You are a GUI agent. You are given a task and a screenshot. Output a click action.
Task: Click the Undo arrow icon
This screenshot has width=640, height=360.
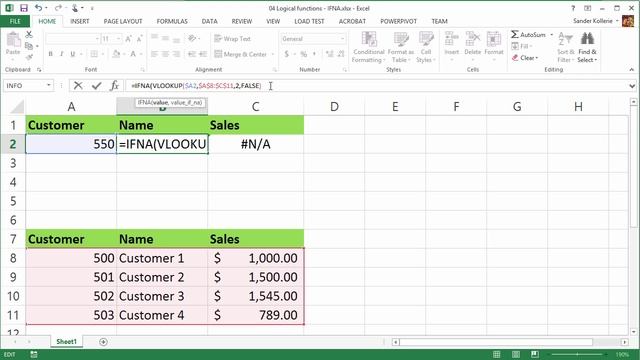click(x=38, y=8)
